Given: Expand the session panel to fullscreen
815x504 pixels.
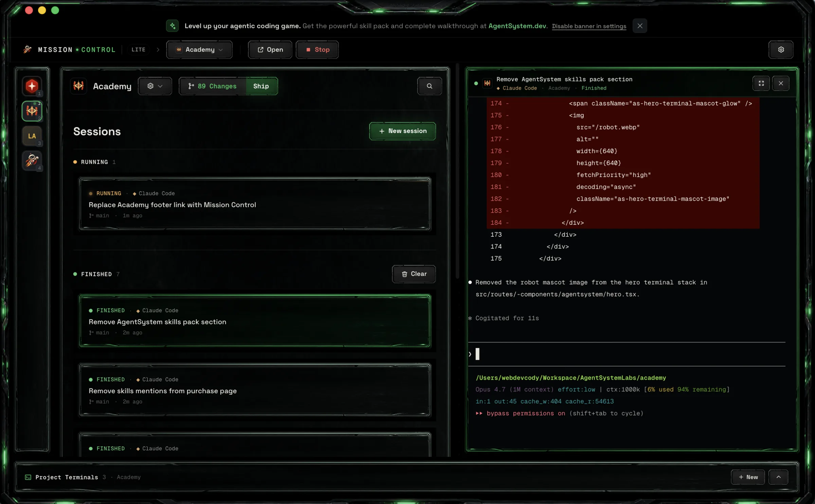Looking at the screenshot, I should [x=761, y=83].
